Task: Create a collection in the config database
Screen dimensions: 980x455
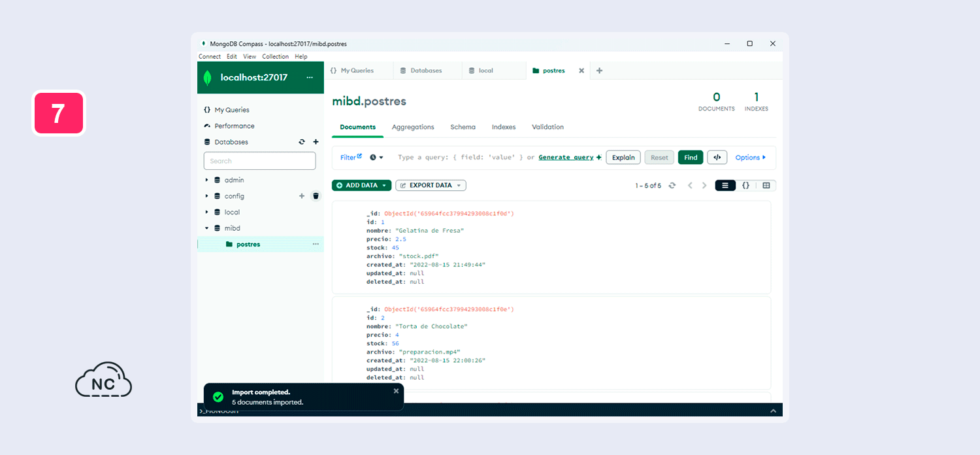Action: (x=302, y=195)
